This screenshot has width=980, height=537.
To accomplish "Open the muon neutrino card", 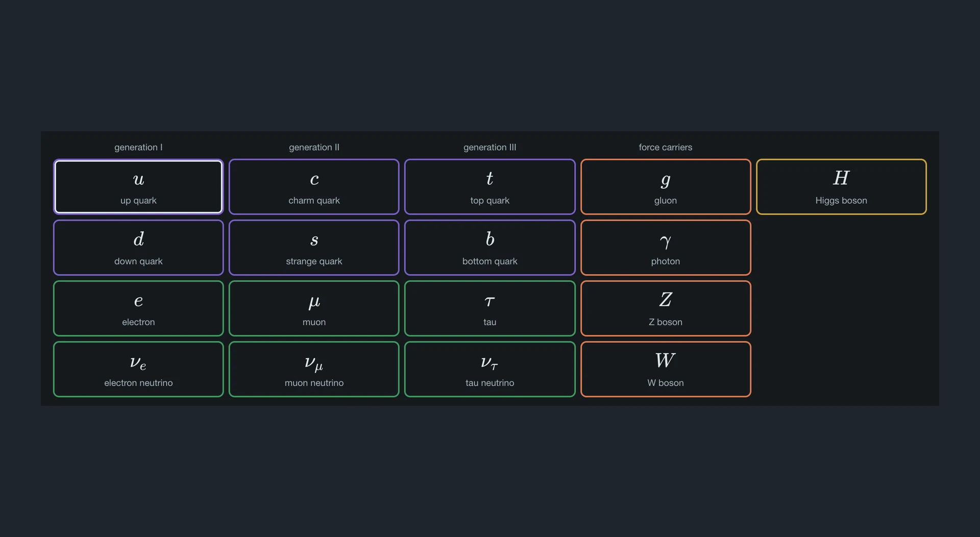I will coord(314,369).
